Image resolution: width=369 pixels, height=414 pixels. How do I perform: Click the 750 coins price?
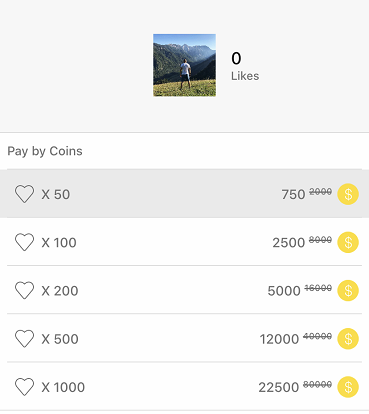pos(293,194)
